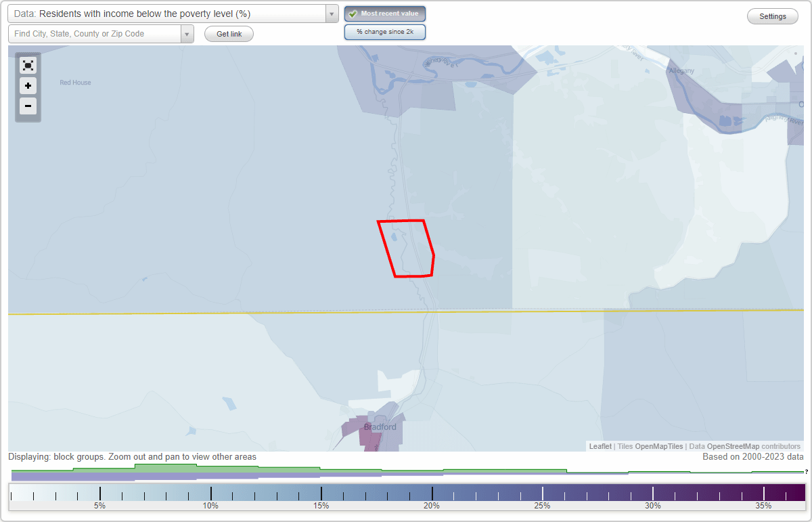Click the green checkmark on Most recent value
This screenshot has width=812, height=522.
click(x=353, y=13)
